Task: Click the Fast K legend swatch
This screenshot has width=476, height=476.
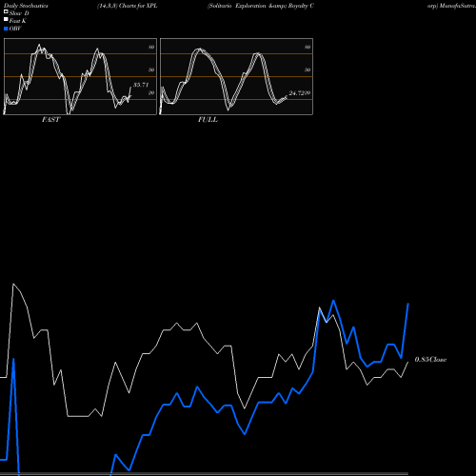Action: tap(6, 19)
